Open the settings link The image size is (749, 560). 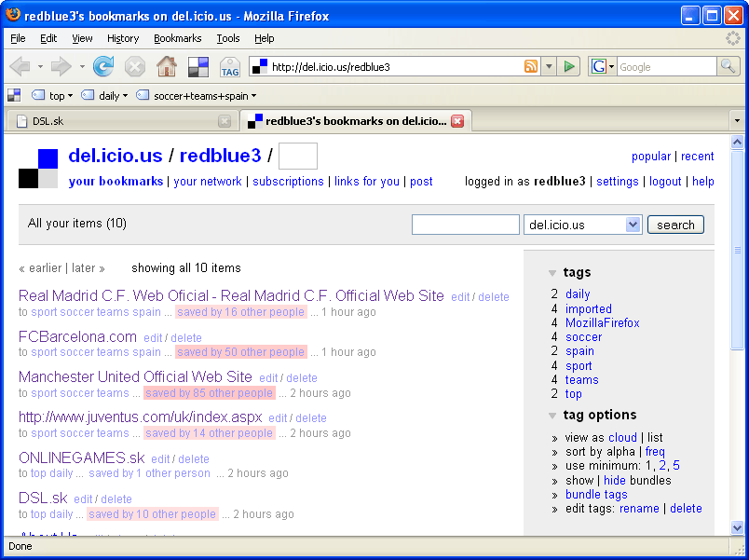(x=617, y=182)
